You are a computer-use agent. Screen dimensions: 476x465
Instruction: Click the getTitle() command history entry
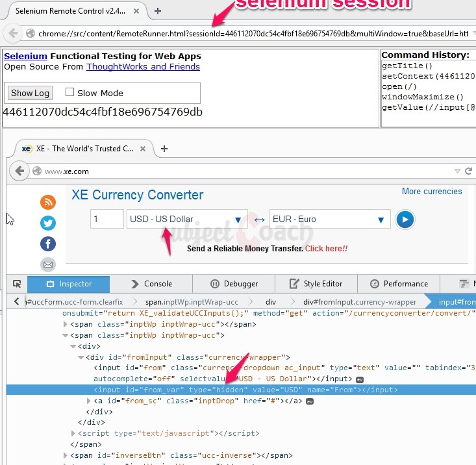click(407, 66)
